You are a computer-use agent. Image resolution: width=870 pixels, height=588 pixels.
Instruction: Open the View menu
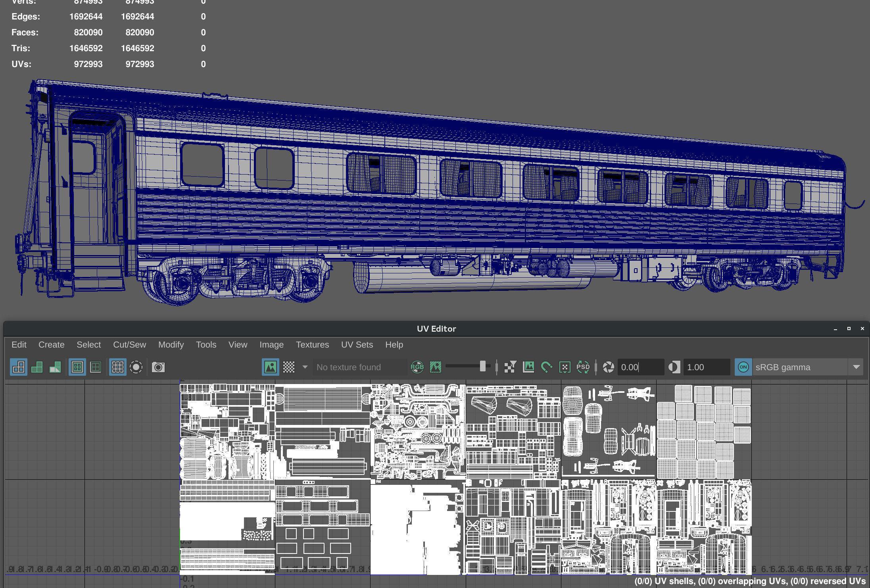click(x=238, y=344)
